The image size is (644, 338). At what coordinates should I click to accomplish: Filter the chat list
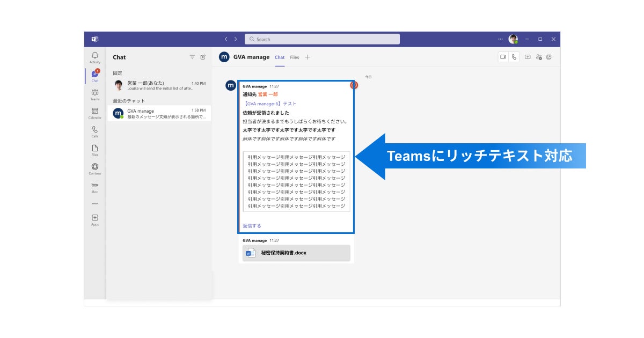pyautogui.click(x=192, y=57)
